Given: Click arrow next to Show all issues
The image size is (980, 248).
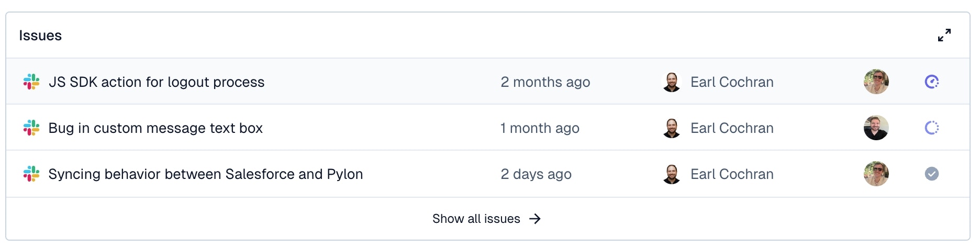Looking at the screenshot, I should pos(535,219).
